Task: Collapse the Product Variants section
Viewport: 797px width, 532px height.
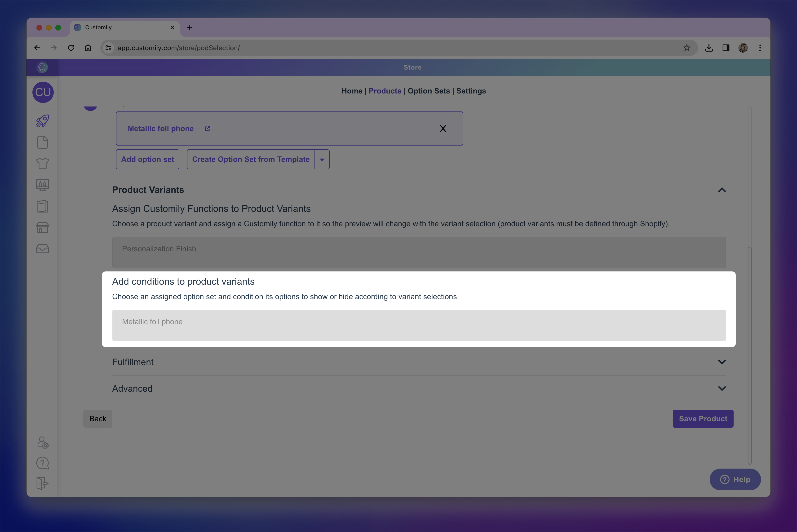Action: coord(722,190)
